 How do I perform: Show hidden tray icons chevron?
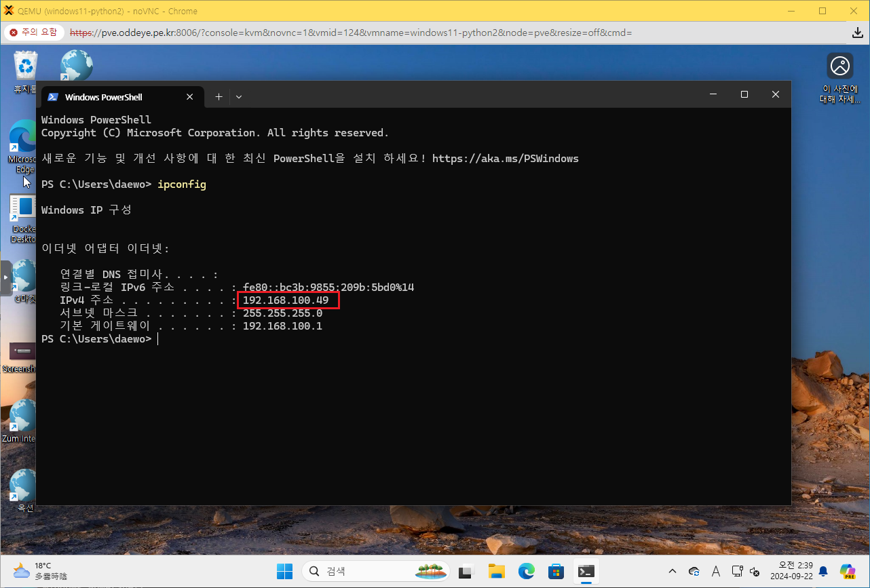point(673,572)
